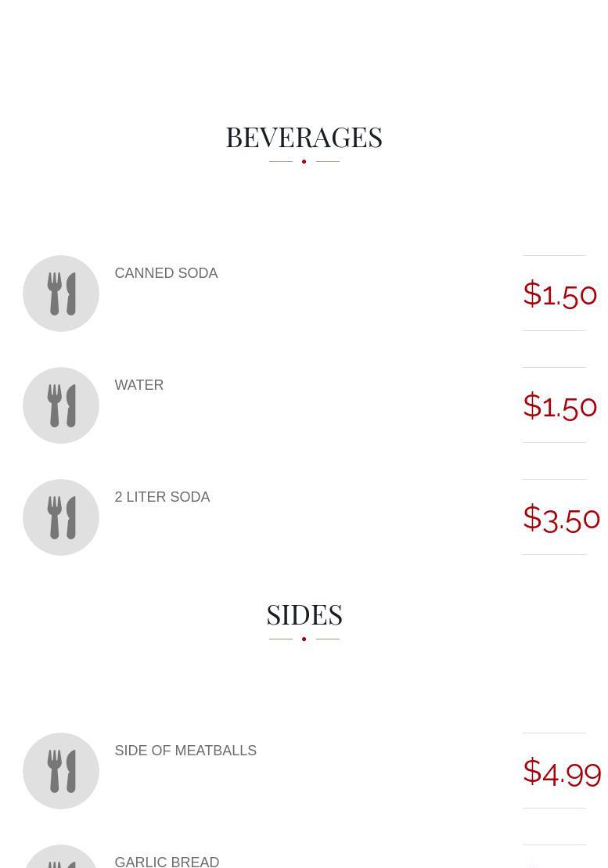Click the fork and knife icon beside Canned Soda
The width and height of the screenshot is (608, 868).
(x=61, y=294)
